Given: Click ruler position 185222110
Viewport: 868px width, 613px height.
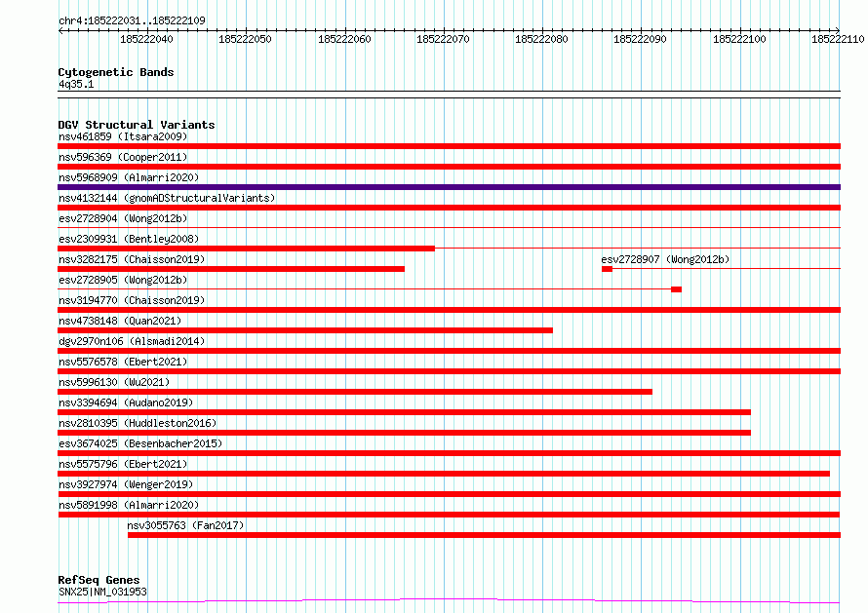Looking at the screenshot, I should coord(838,39).
